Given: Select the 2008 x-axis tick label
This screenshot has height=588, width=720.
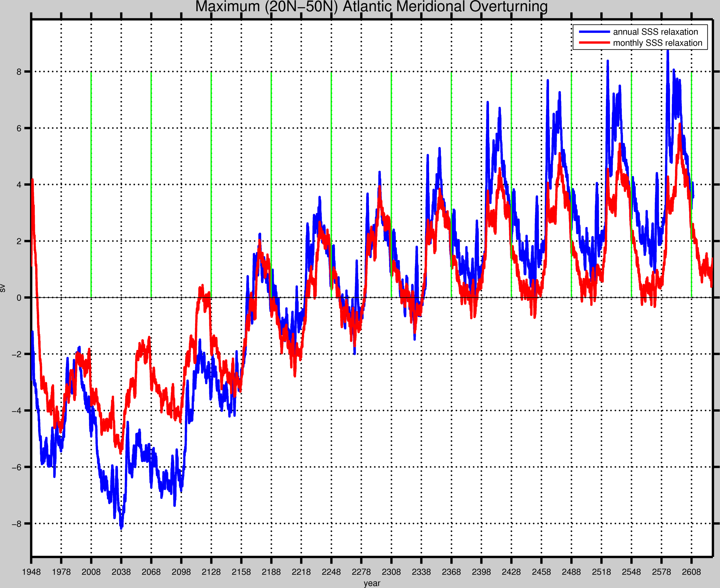Looking at the screenshot, I should pyautogui.click(x=91, y=572).
